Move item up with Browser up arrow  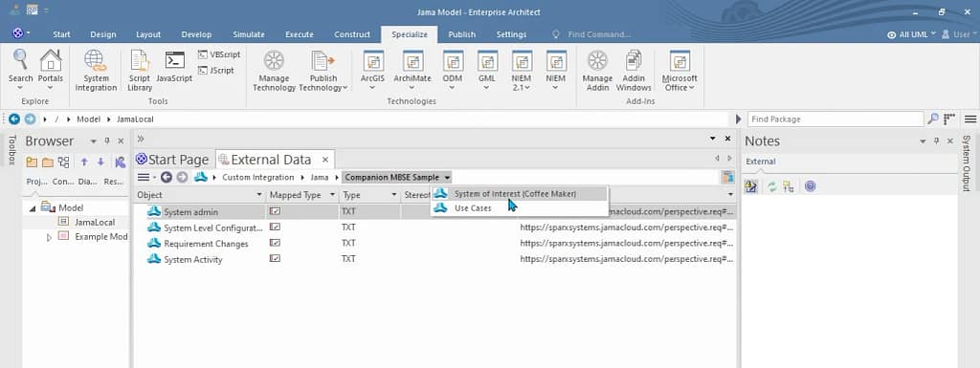click(x=84, y=162)
